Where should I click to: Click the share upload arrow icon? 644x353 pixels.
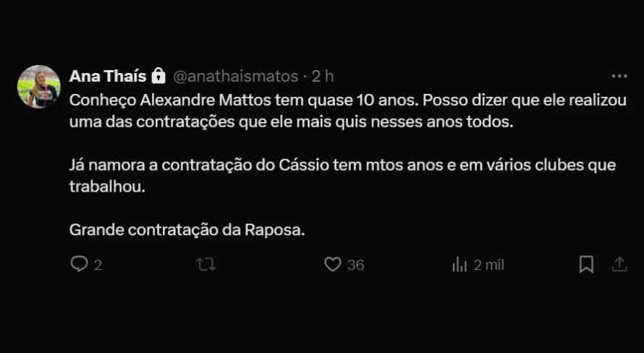point(619,265)
